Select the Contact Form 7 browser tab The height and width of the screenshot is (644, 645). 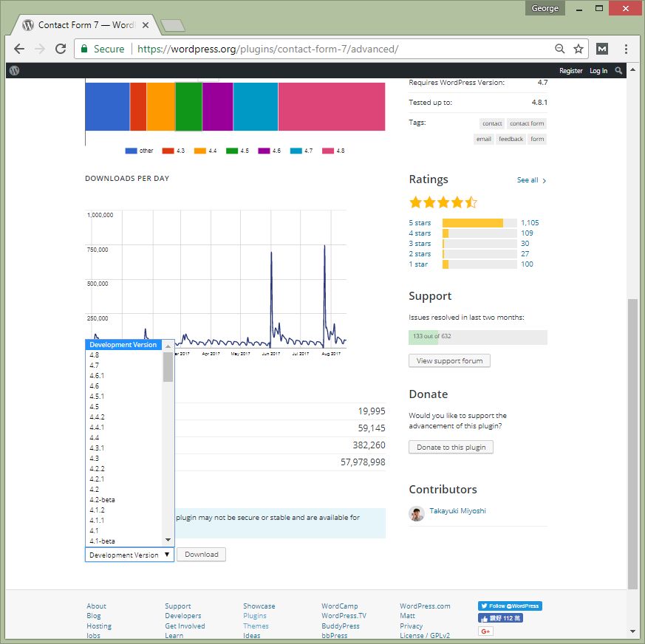tap(86, 25)
